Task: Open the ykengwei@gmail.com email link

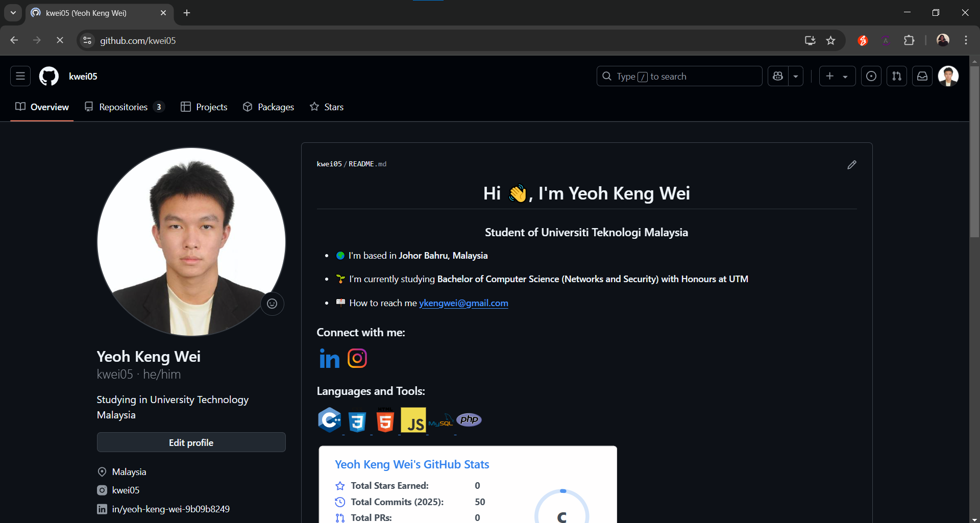Action: 463,303
